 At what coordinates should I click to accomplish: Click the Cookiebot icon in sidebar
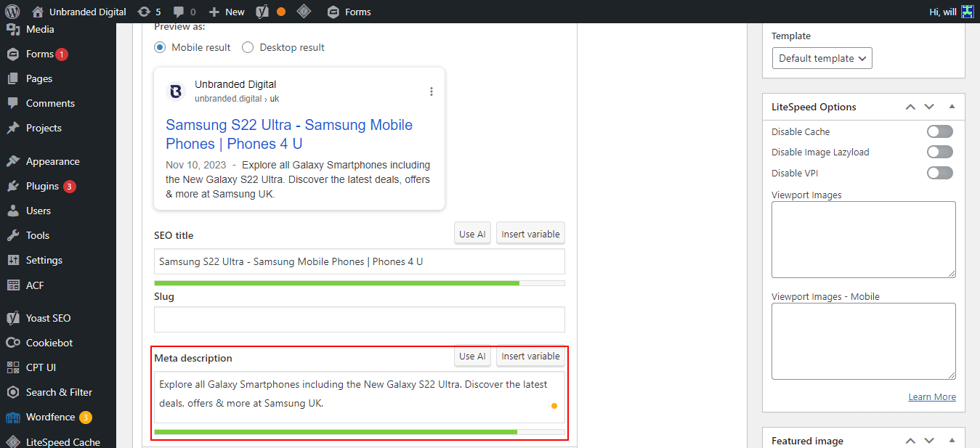pos(13,343)
